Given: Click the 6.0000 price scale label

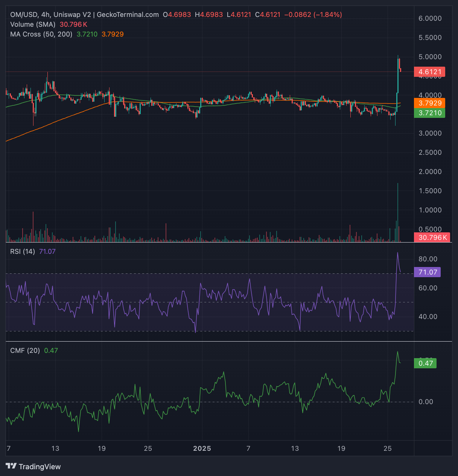Looking at the screenshot, I should click(430, 18).
